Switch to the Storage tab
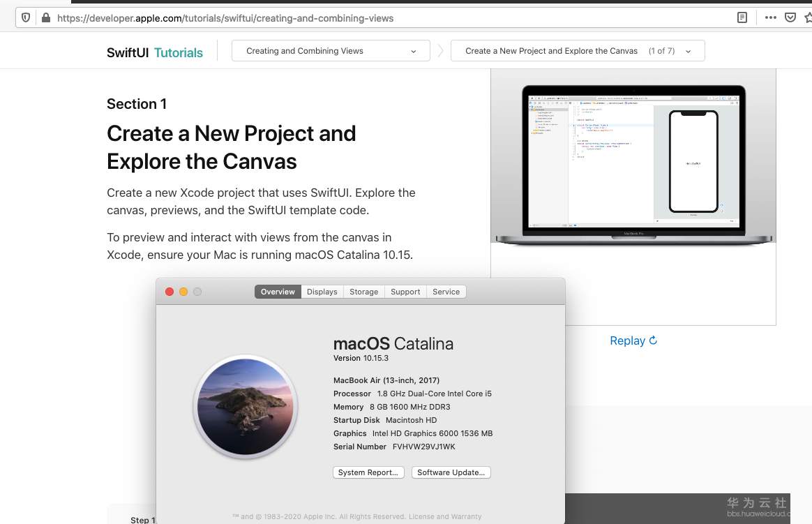812x524 pixels. pos(363,292)
